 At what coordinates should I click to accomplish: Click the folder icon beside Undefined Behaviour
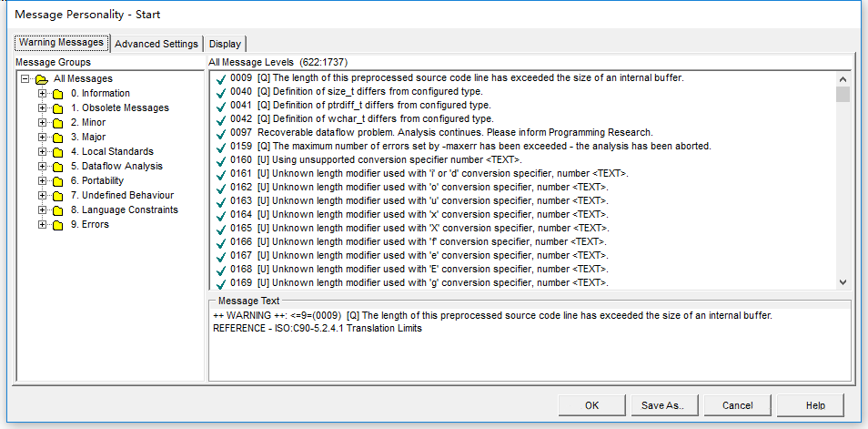pyautogui.click(x=57, y=196)
